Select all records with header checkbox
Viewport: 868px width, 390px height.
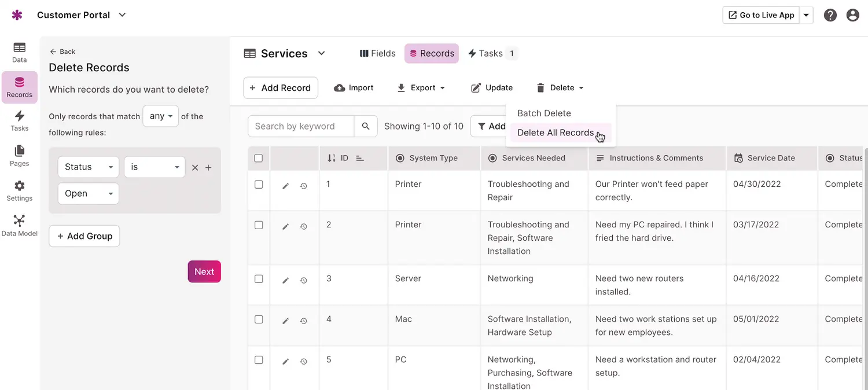pos(259,158)
